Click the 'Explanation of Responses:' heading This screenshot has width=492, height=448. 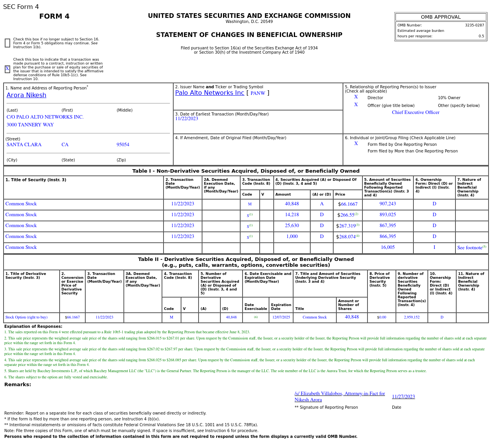[33, 327]
